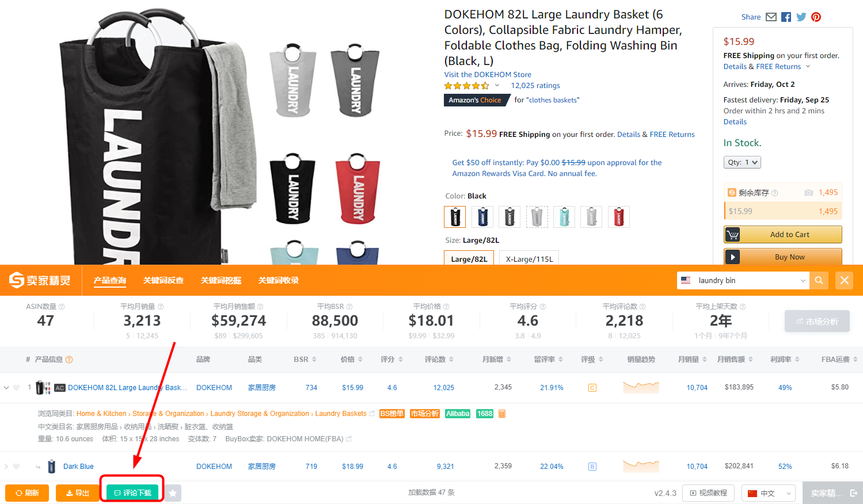
Task: Share the product via email icon
Action: pyautogui.click(x=771, y=17)
